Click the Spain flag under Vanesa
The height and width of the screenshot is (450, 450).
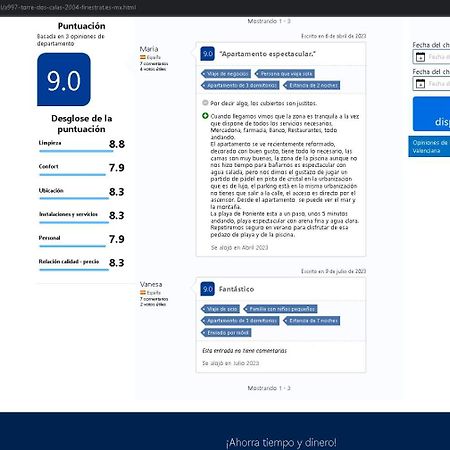pyautogui.click(x=143, y=293)
